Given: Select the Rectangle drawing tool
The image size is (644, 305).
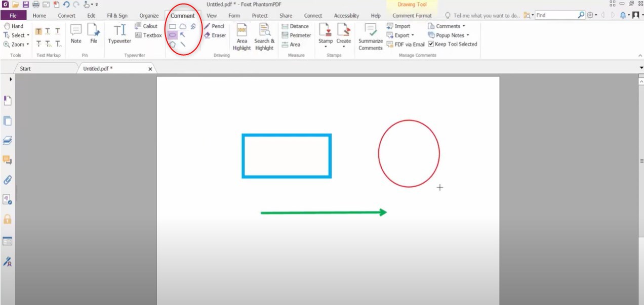Looking at the screenshot, I should (x=172, y=26).
